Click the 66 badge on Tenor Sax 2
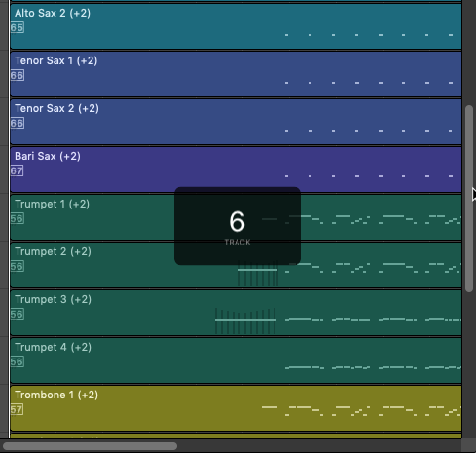Screen dimensions: 476x453 pos(18,124)
